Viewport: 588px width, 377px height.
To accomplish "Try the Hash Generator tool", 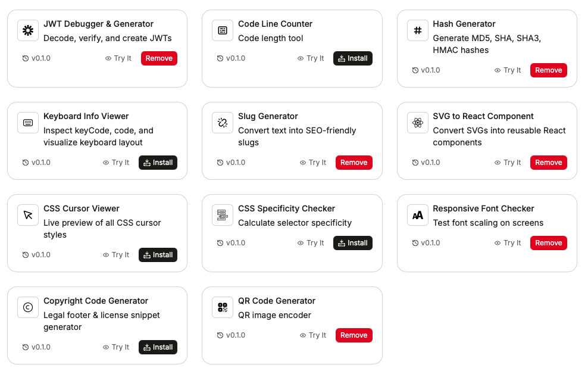I will coord(508,70).
